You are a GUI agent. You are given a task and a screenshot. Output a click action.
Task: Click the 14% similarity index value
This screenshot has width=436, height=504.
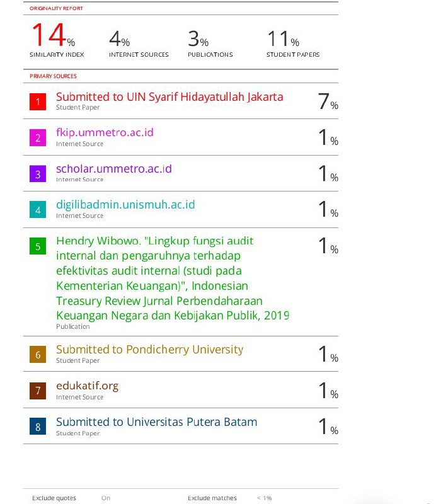pyautogui.click(x=54, y=35)
